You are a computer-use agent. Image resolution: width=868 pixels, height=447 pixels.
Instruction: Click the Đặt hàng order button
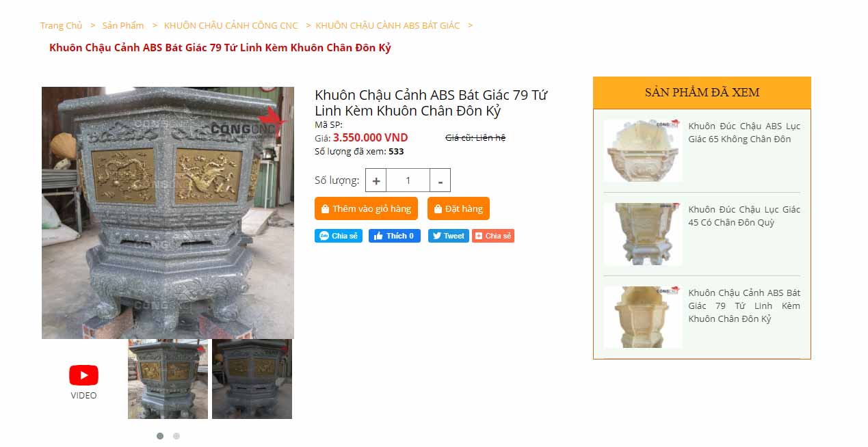point(458,208)
